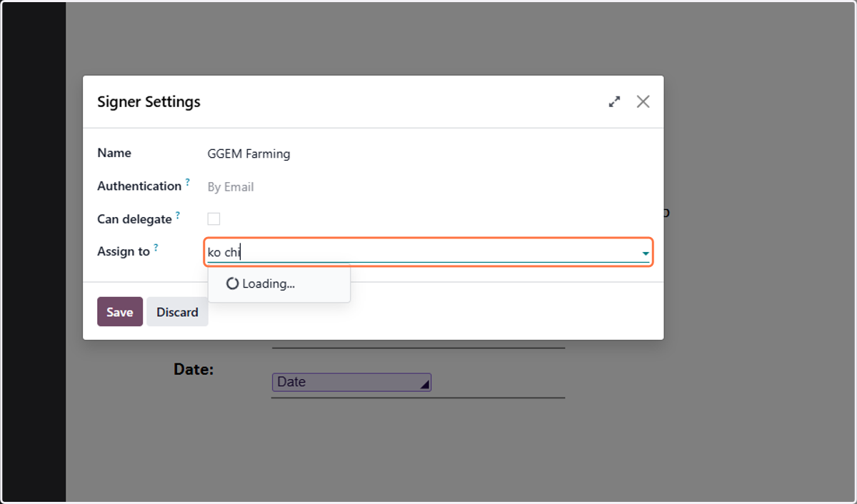Close the Signer Settings dialog

point(643,101)
